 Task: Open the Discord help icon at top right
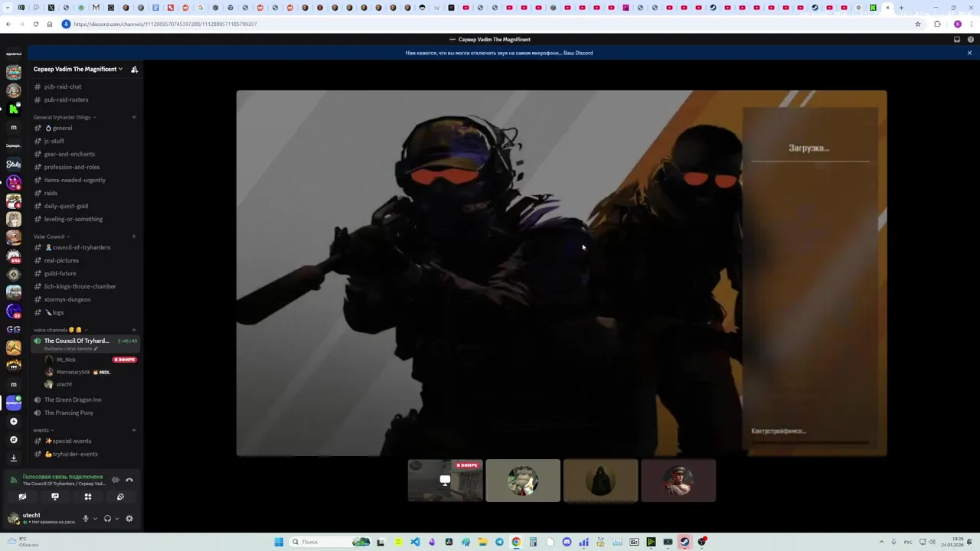(970, 39)
